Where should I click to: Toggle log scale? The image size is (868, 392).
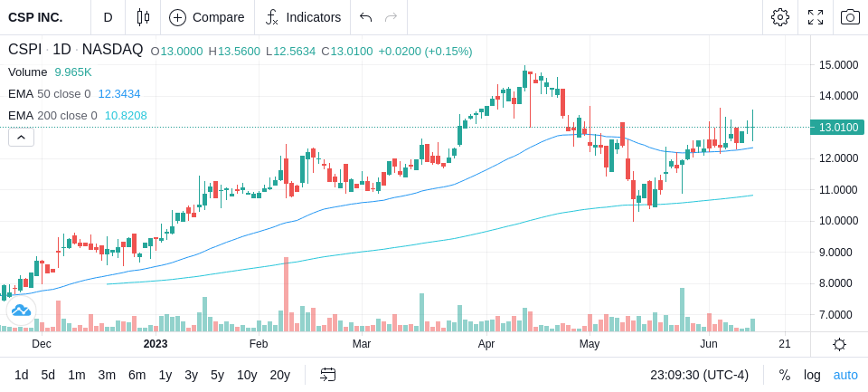coord(812,375)
